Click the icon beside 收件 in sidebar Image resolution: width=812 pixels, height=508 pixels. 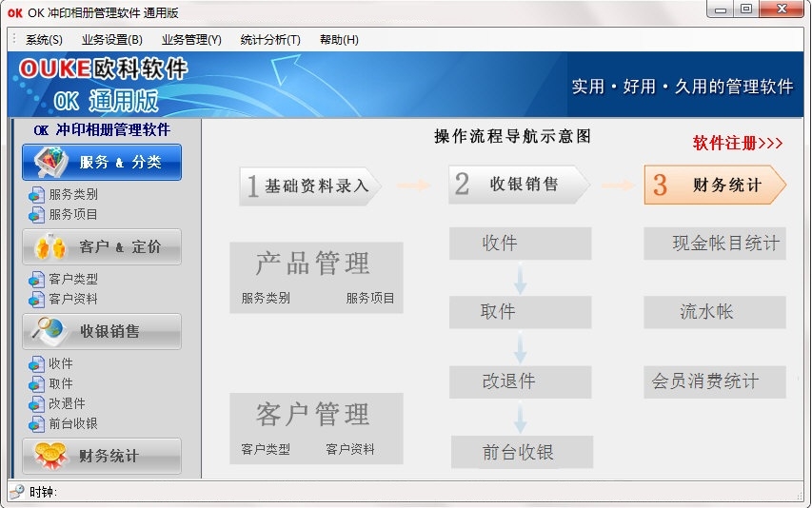pos(36,364)
